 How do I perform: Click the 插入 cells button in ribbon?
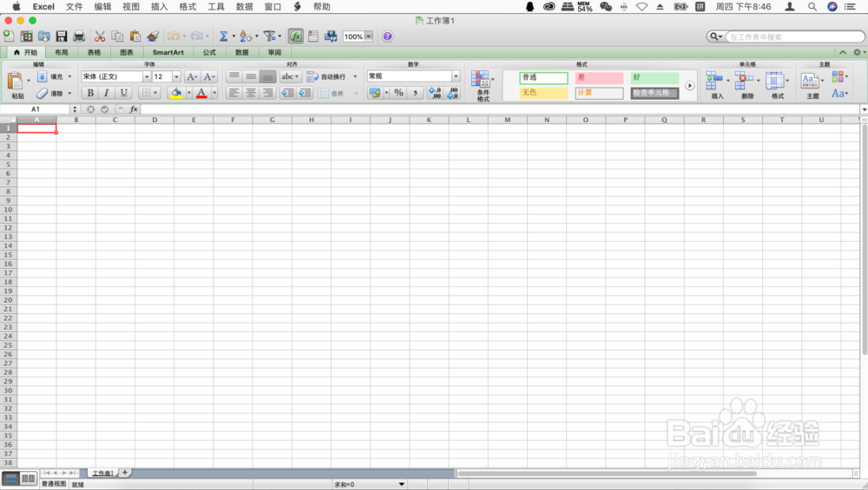tap(717, 85)
